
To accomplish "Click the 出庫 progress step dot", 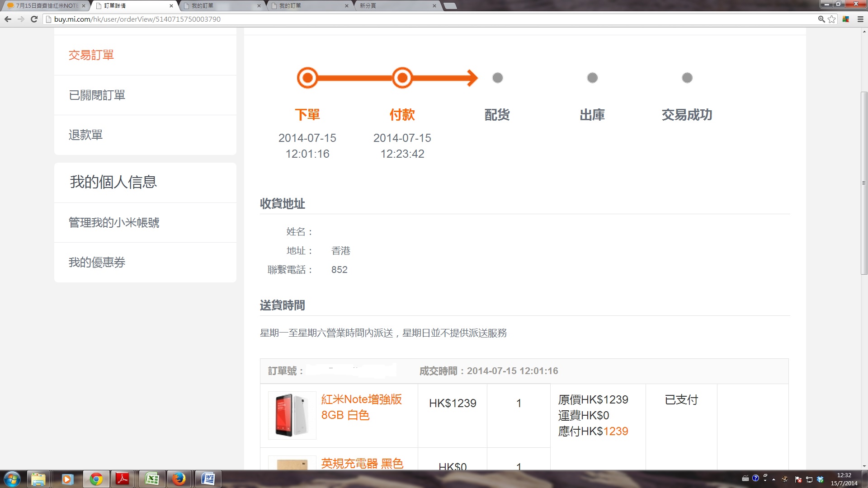I will (592, 78).
